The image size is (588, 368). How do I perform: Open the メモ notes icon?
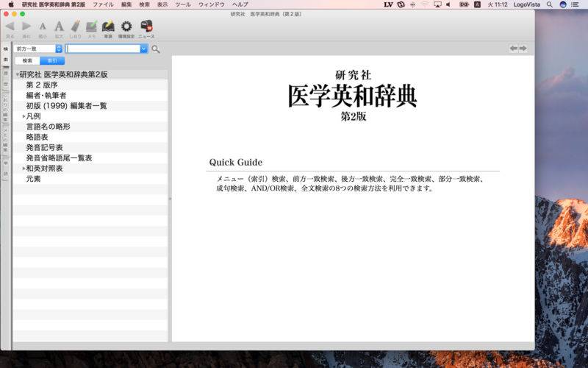click(91, 26)
